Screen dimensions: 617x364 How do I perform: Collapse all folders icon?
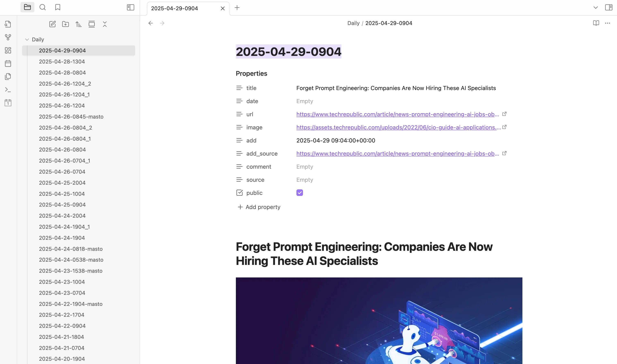tap(105, 24)
